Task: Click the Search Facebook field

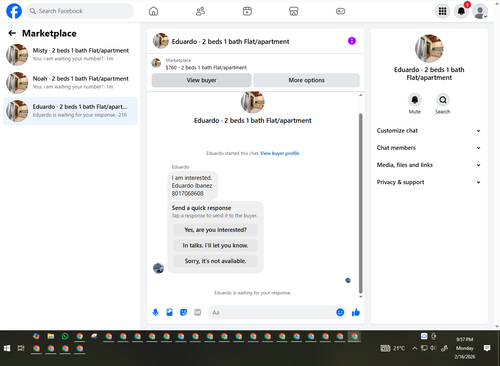Action: click(x=80, y=11)
